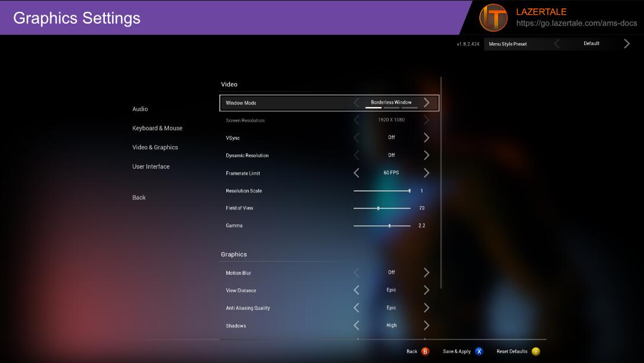Lower Anti Aliasing Quality with left arrow

(357, 308)
